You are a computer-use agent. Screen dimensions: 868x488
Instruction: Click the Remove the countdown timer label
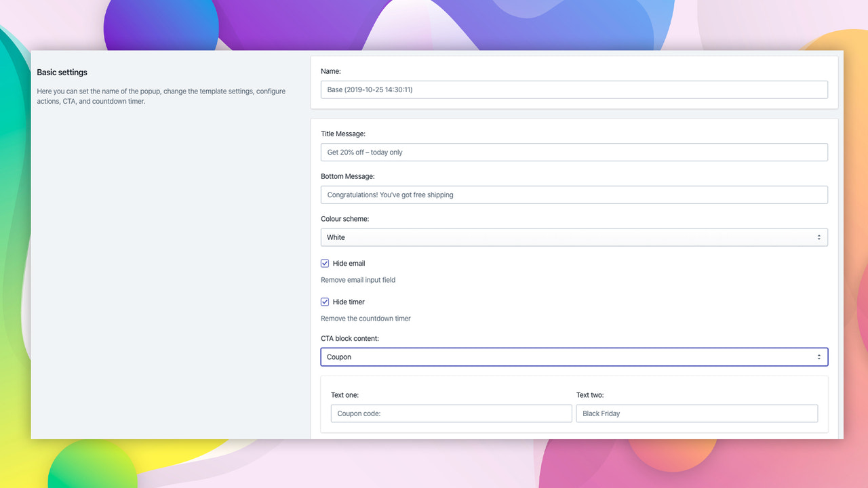(x=366, y=318)
